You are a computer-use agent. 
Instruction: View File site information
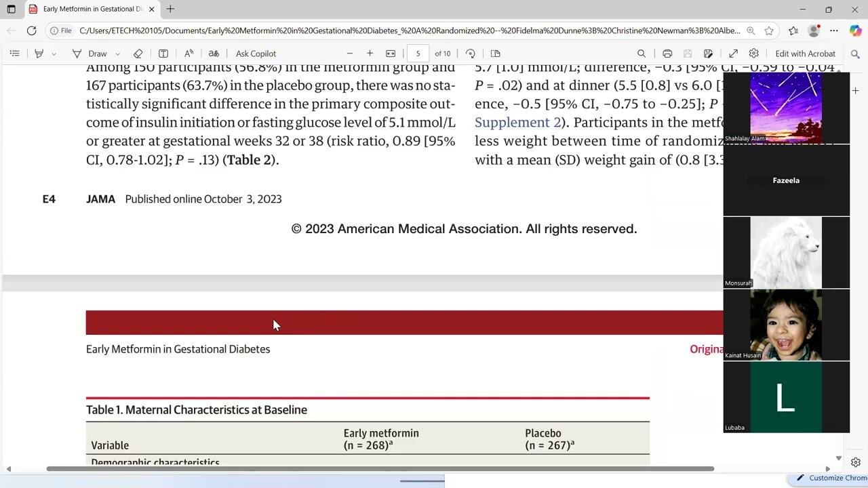coord(61,30)
